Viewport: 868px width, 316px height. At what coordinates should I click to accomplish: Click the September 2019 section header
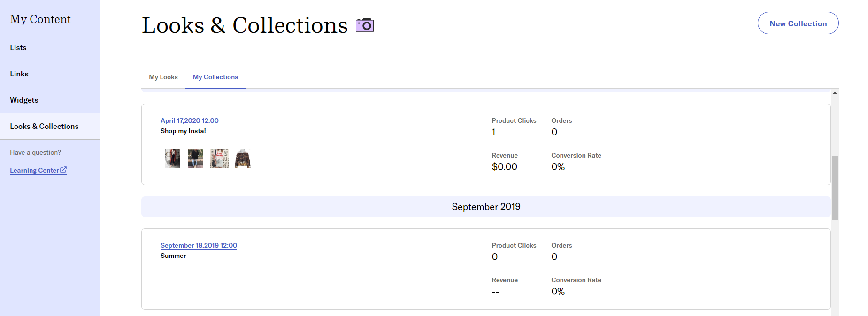click(486, 207)
